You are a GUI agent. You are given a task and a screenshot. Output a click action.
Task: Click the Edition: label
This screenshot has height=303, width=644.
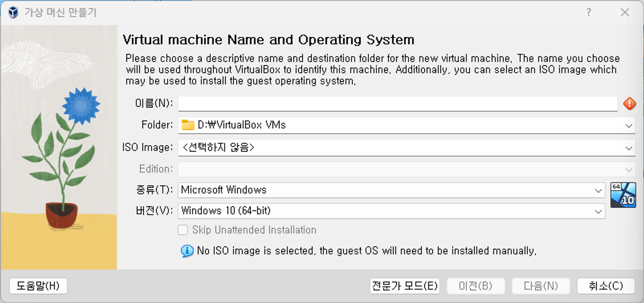click(x=156, y=169)
